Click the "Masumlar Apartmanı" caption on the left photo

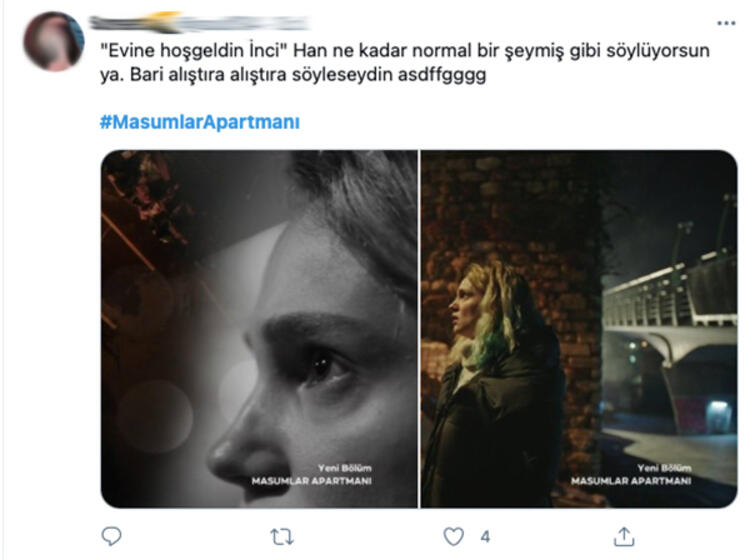pos(311,481)
